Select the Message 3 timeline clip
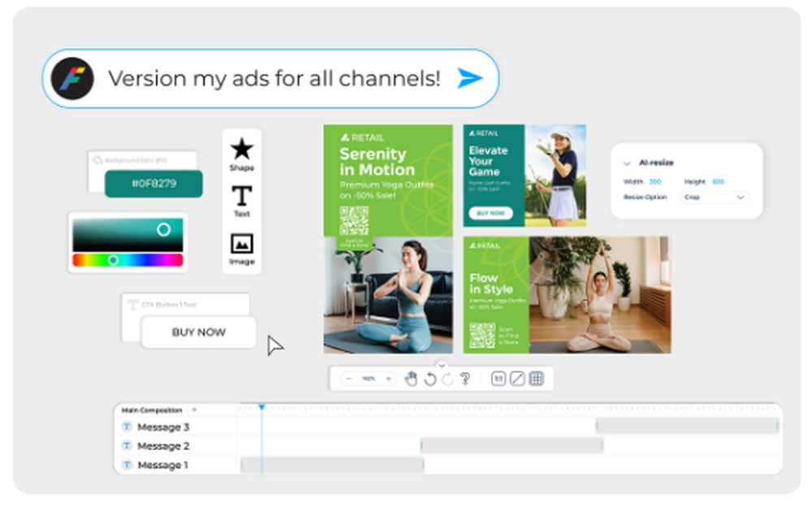This screenshot has height=507, width=812. tap(687, 426)
